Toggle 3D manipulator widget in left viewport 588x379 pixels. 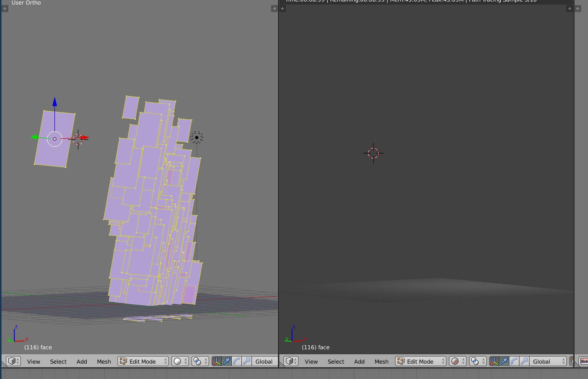[x=216, y=361]
